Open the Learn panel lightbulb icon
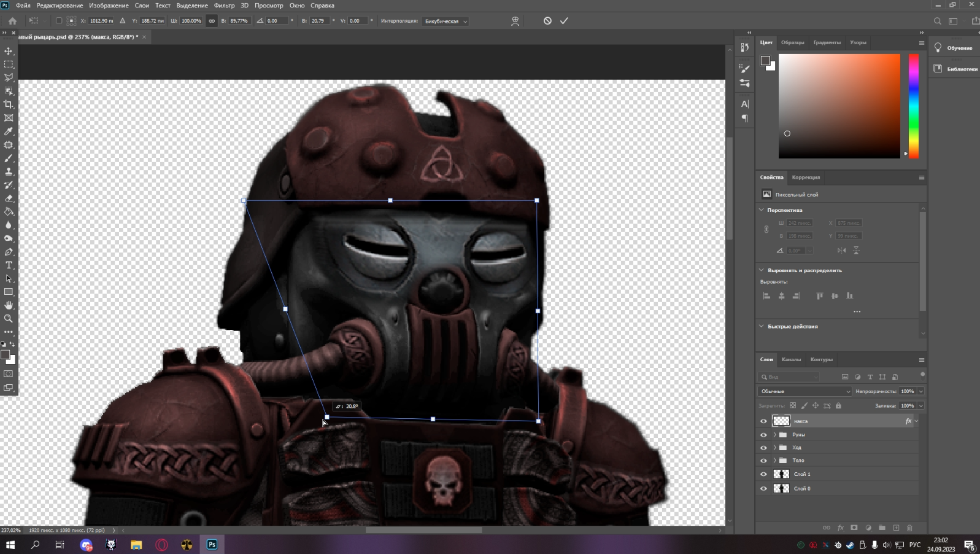This screenshot has width=980, height=554. tap(938, 47)
